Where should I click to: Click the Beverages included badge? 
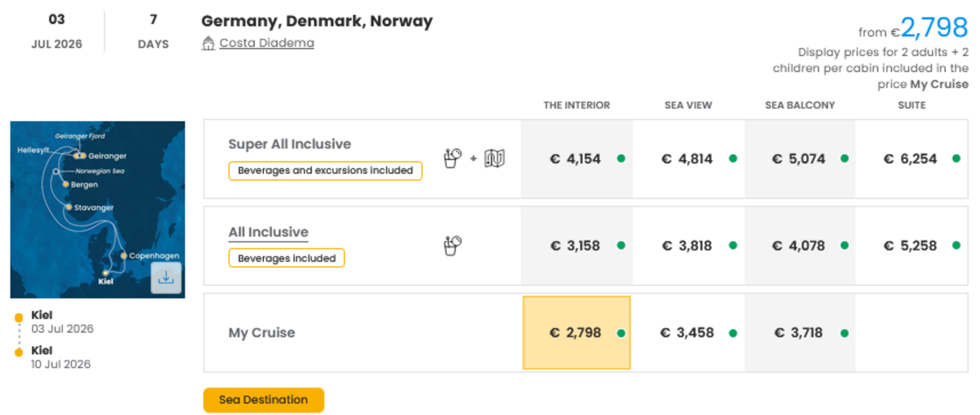point(287,258)
